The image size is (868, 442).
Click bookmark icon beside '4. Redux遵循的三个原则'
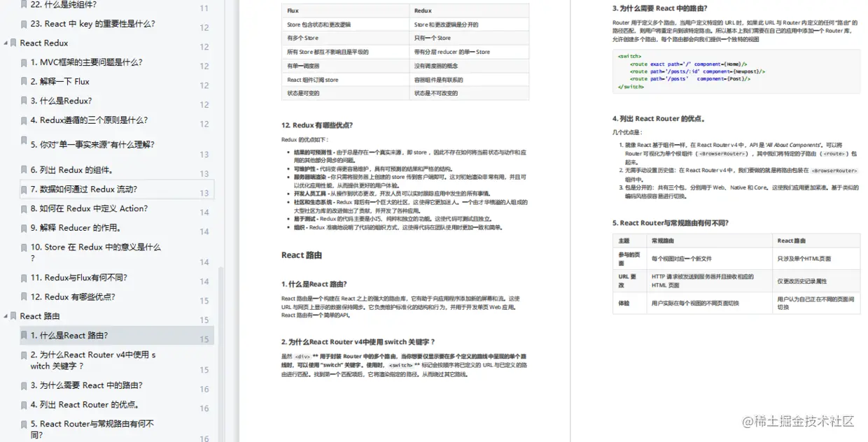24,120
